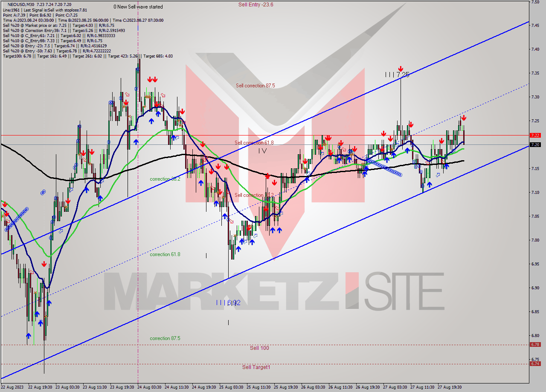Click the green 'correction 38.2' label

(165, 179)
